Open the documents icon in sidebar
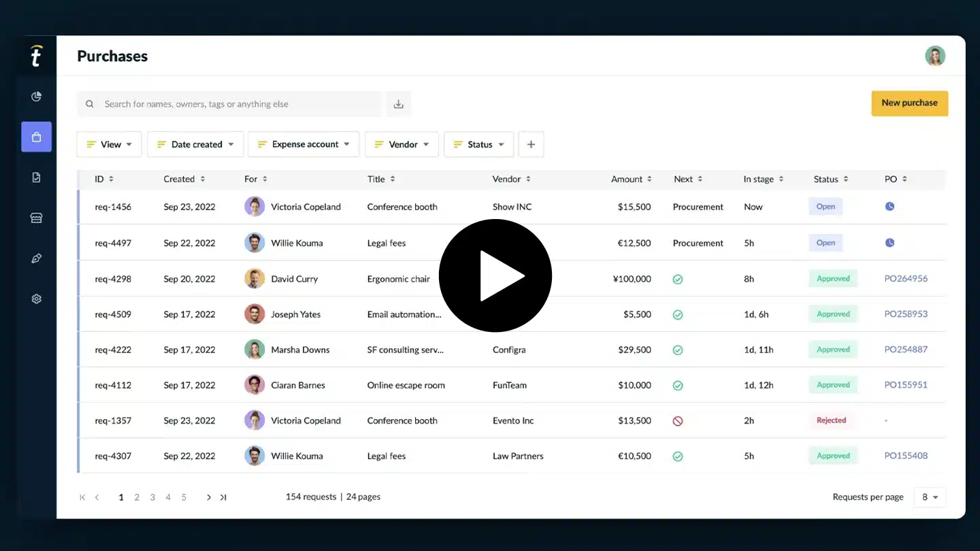This screenshot has width=980, height=551. click(37, 178)
